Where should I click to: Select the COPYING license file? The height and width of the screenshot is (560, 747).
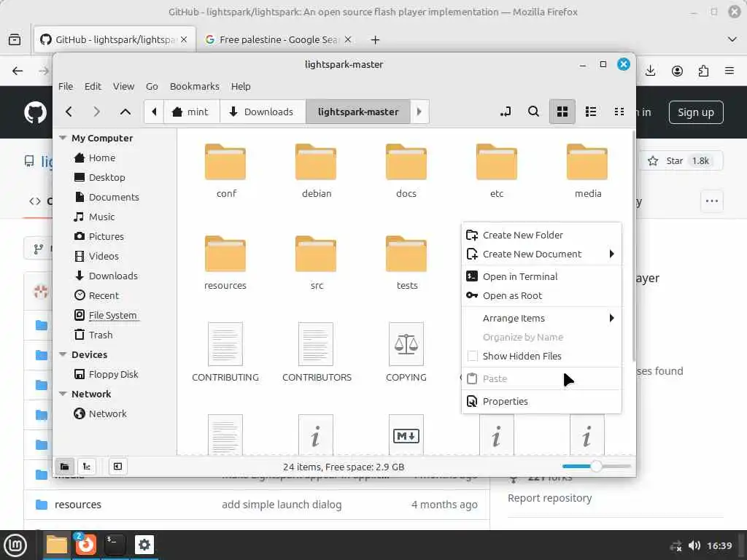click(406, 352)
